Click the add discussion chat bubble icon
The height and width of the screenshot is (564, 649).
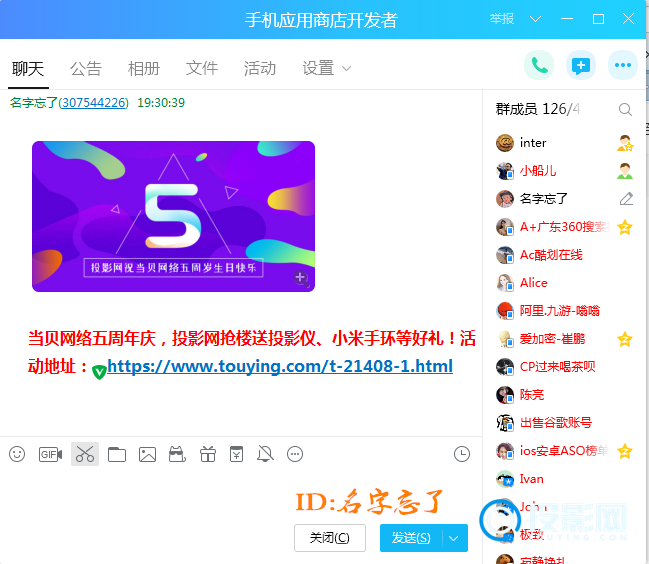(x=581, y=65)
